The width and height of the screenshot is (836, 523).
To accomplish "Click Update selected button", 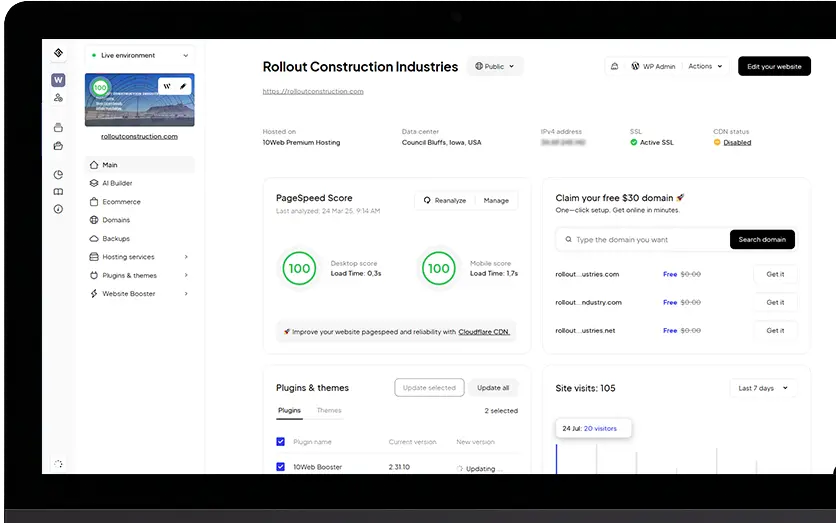I will 429,388.
